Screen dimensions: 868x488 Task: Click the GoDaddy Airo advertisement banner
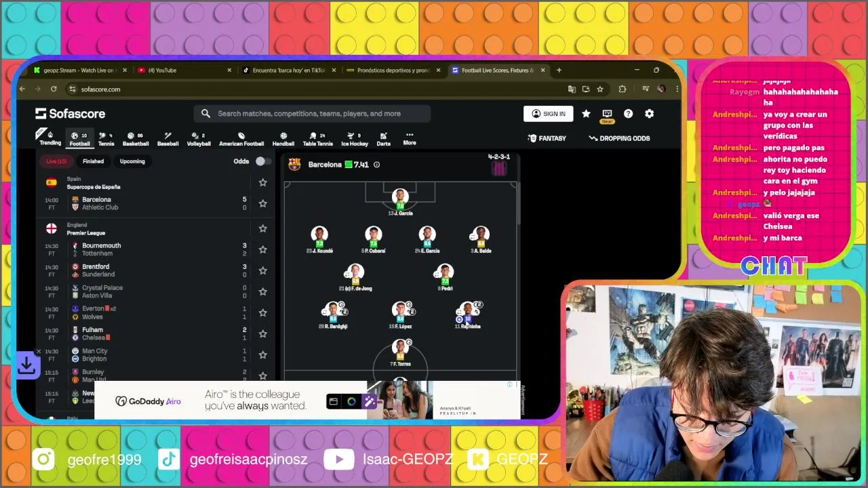pos(307,400)
